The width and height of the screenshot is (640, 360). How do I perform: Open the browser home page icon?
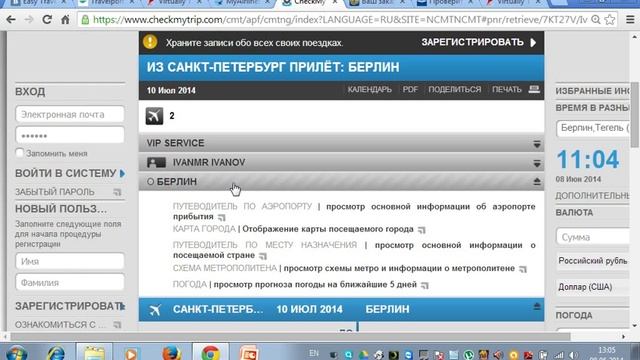point(65,19)
